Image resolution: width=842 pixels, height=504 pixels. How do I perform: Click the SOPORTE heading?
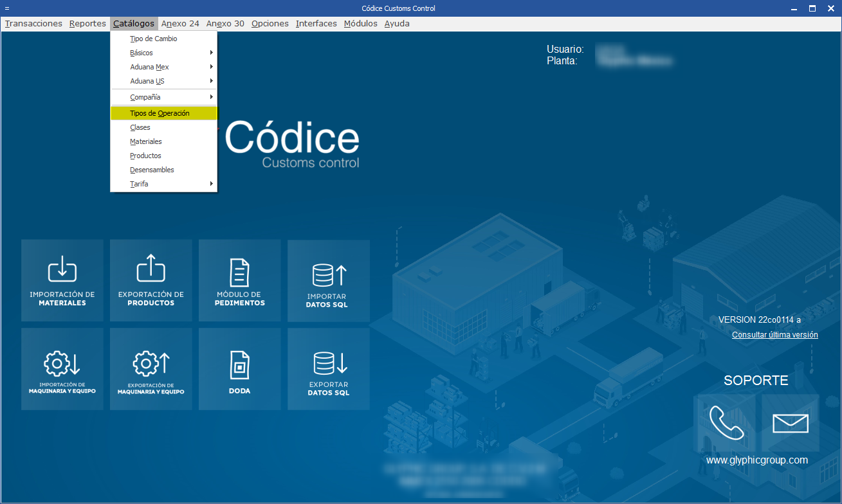pos(756,381)
